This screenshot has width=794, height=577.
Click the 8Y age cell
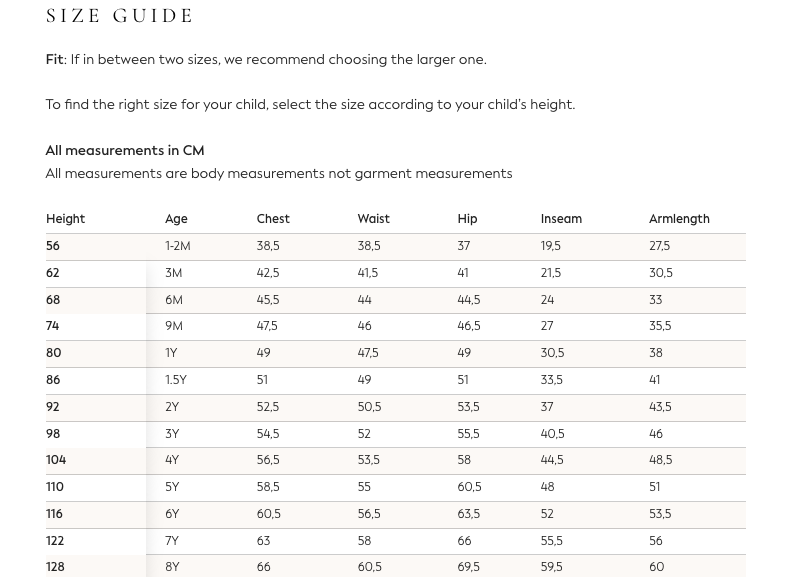[x=172, y=567]
